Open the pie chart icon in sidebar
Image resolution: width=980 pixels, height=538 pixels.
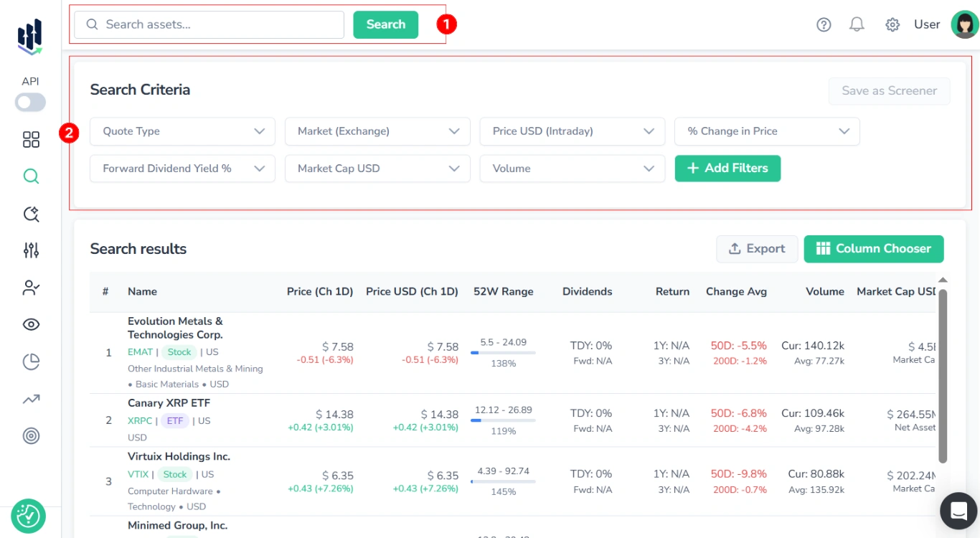[x=30, y=362]
